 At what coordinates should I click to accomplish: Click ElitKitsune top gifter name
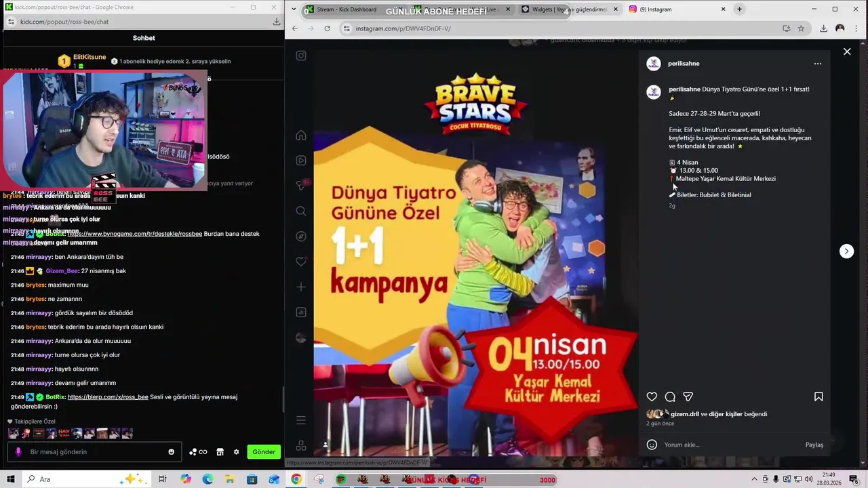(x=90, y=57)
